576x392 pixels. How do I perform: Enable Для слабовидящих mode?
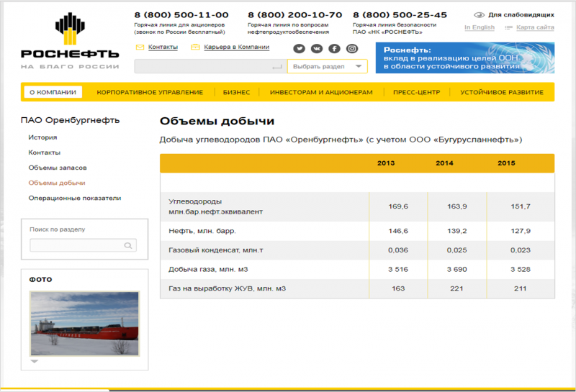(521, 15)
